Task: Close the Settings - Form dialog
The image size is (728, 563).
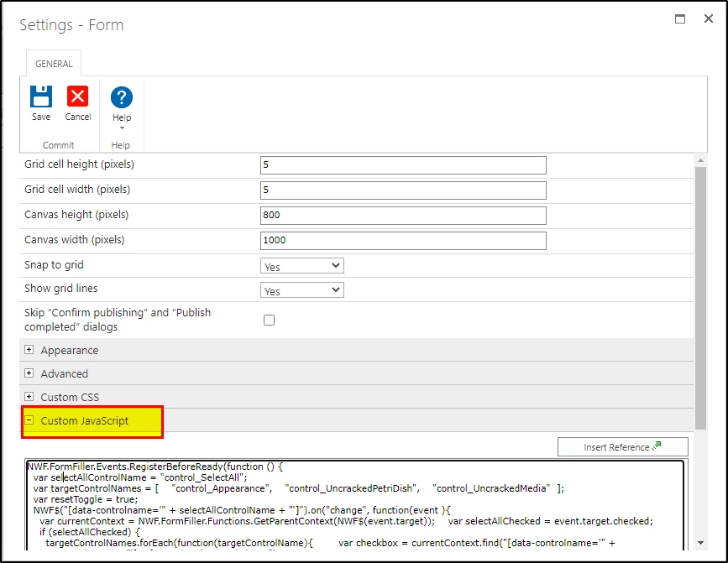Action: (709, 18)
